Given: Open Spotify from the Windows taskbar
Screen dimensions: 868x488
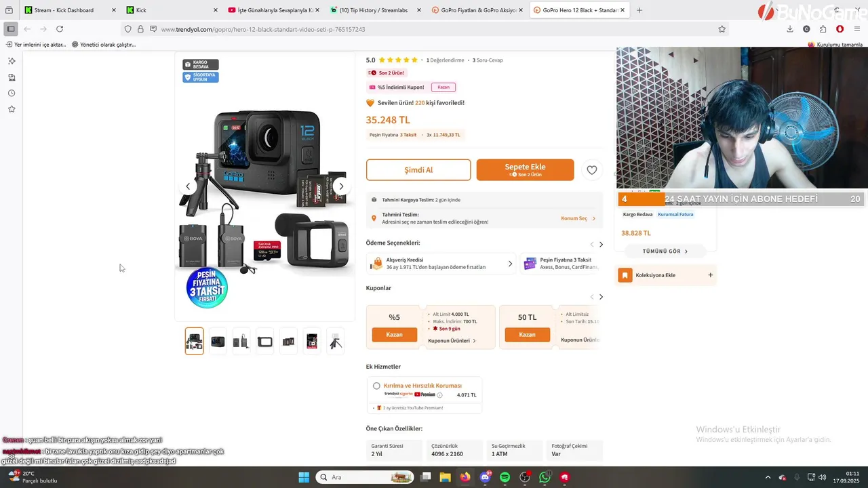Looking at the screenshot, I should point(505,477).
